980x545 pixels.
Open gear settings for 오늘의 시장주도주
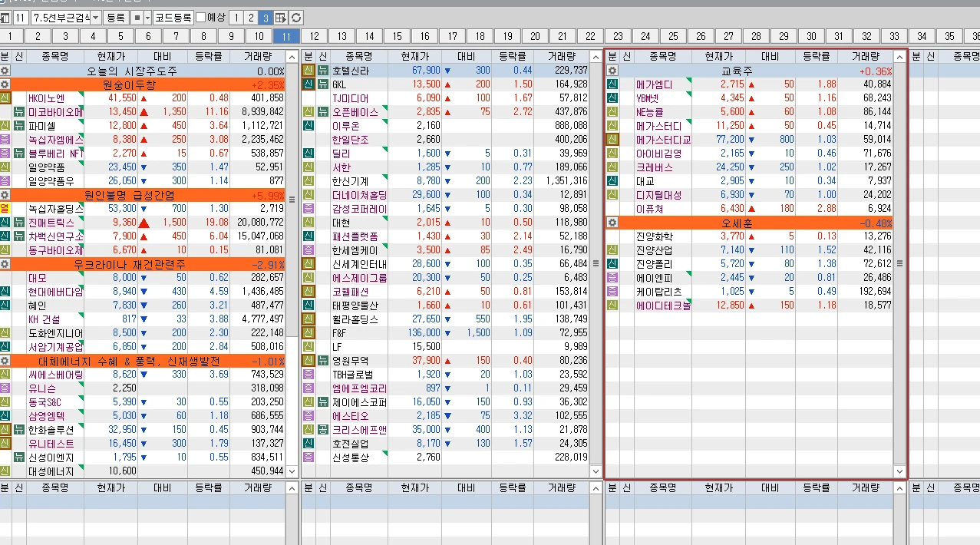[5, 71]
